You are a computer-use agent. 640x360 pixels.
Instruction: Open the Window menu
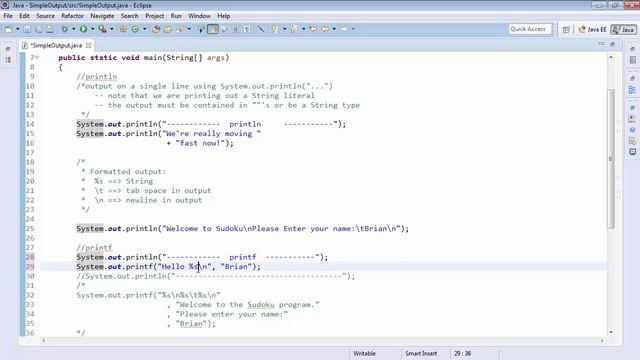(x=199, y=16)
